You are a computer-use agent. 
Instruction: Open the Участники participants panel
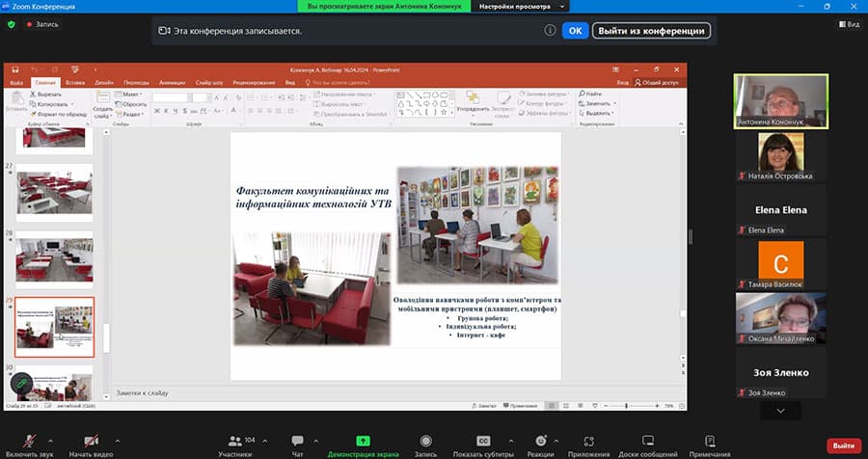(x=234, y=441)
